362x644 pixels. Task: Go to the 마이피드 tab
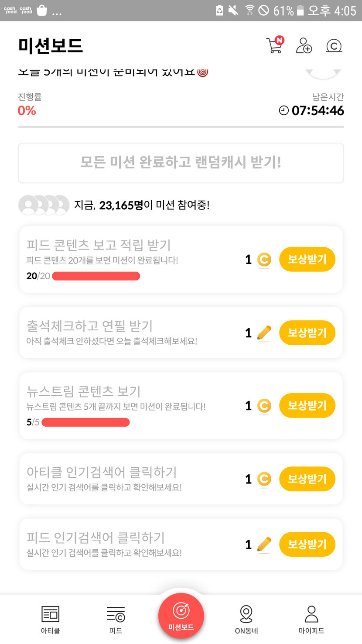click(311, 619)
